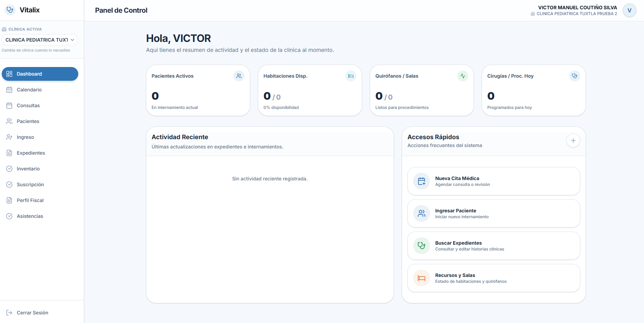Open the active clinic dropdown selector
The height and width of the screenshot is (323, 644).
[40, 40]
